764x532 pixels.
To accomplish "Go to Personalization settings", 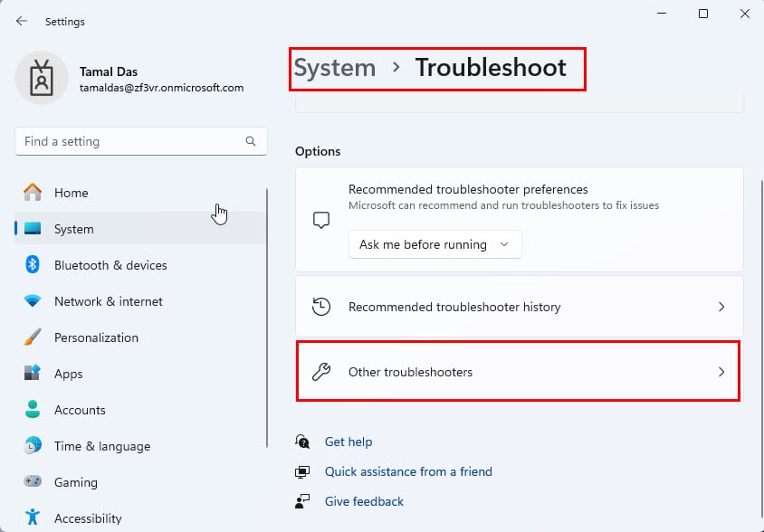I will [x=140, y=337].
